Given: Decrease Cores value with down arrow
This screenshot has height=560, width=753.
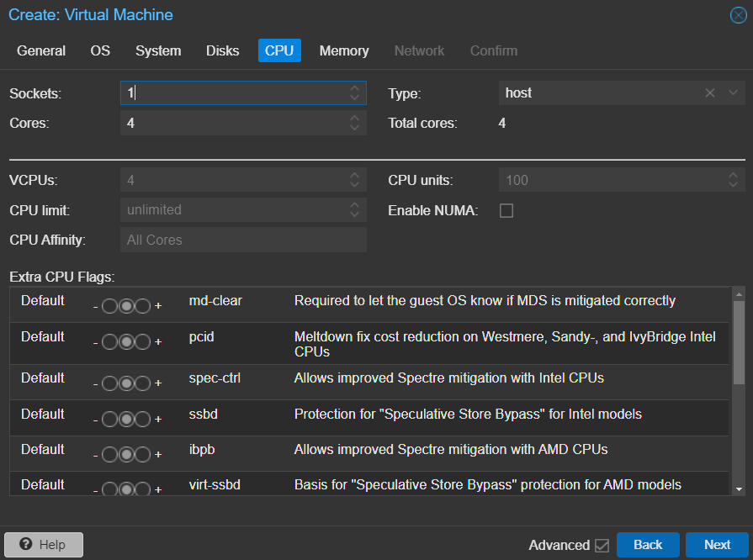Looking at the screenshot, I should 354,127.
